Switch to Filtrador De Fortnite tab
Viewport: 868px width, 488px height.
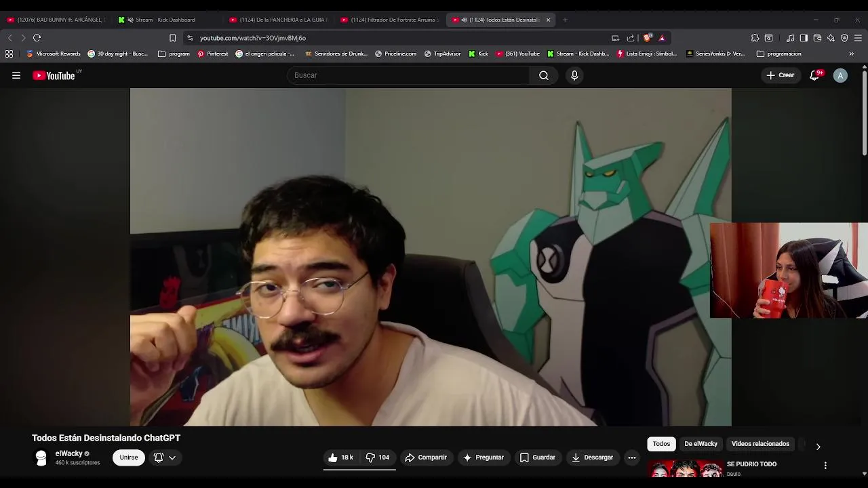389,20
